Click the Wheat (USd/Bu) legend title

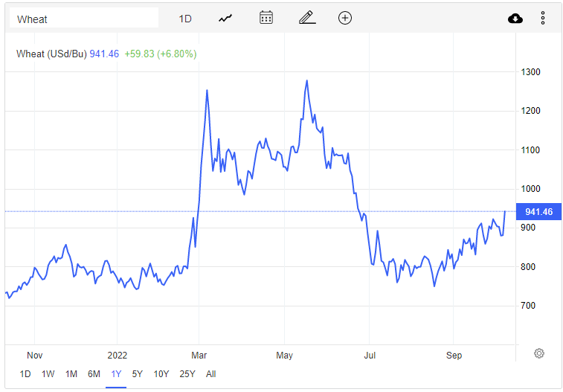coord(52,54)
